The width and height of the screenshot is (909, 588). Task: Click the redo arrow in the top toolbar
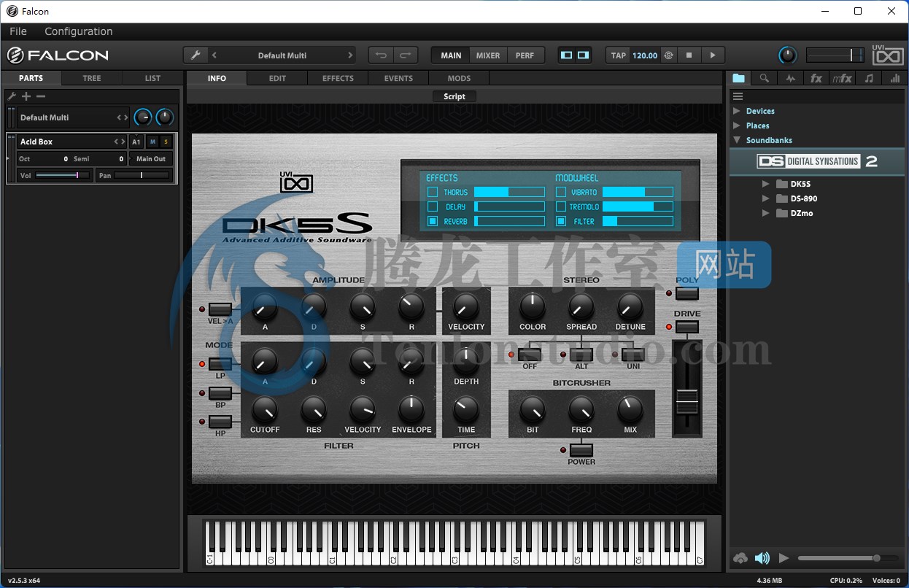tap(406, 55)
